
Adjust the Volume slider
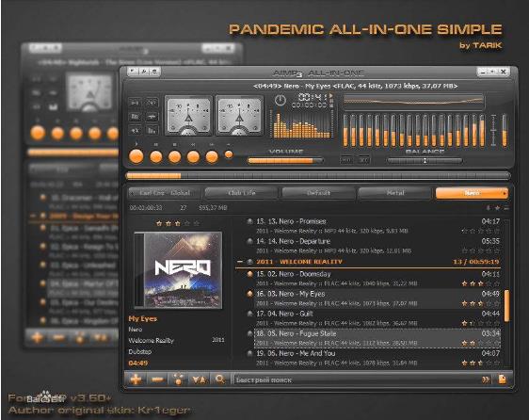point(285,161)
